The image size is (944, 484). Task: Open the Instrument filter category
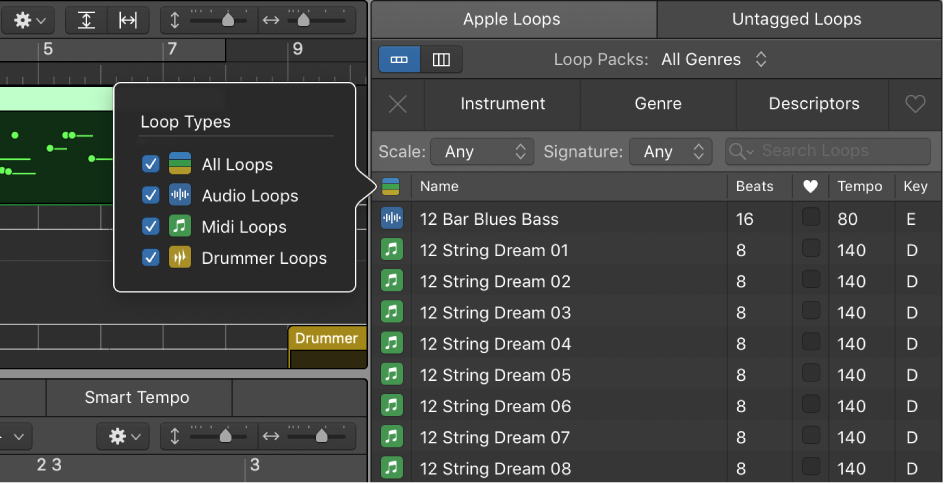[x=503, y=104]
